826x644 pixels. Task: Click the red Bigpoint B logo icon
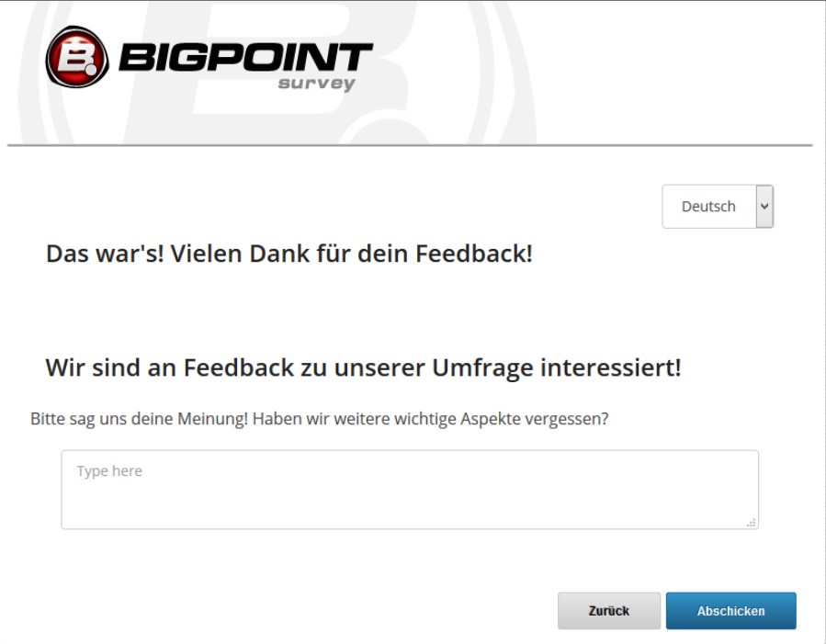tap(77, 57)
